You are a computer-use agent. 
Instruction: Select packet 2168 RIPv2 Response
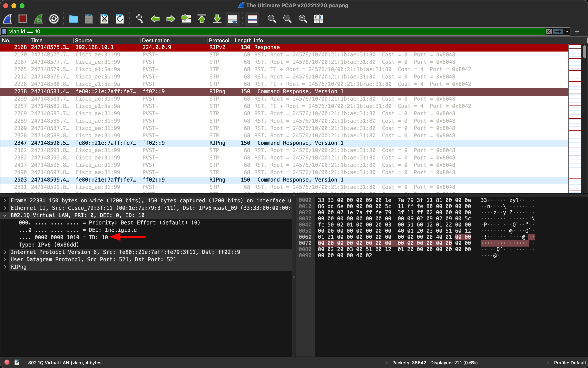click(x=284, y=47)
